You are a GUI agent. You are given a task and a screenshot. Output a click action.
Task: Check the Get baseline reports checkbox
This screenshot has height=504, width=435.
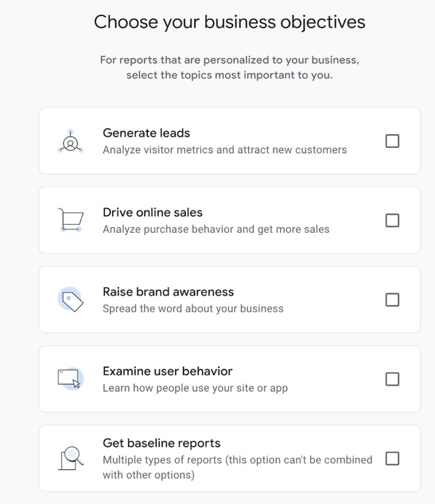(392, 458)
